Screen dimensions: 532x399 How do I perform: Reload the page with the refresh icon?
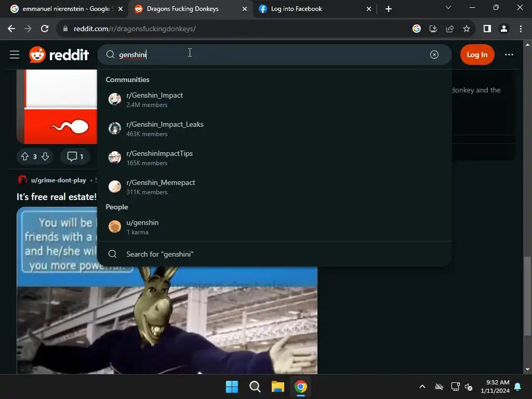click(x=45, y=29)
